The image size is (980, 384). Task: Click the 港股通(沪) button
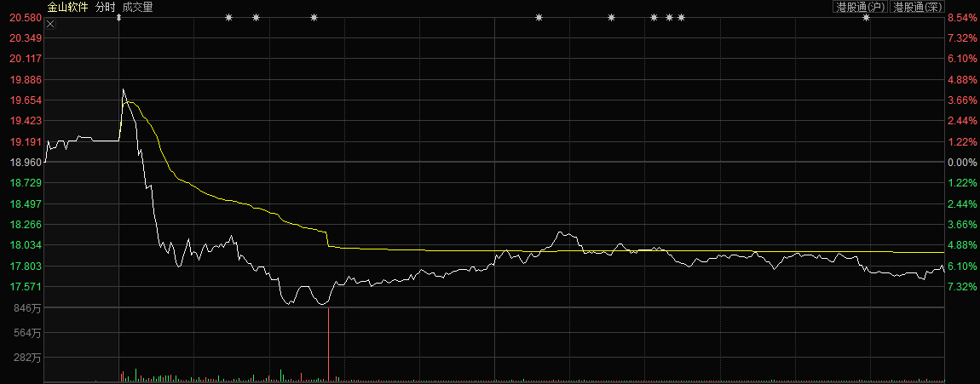coord(861,7)
